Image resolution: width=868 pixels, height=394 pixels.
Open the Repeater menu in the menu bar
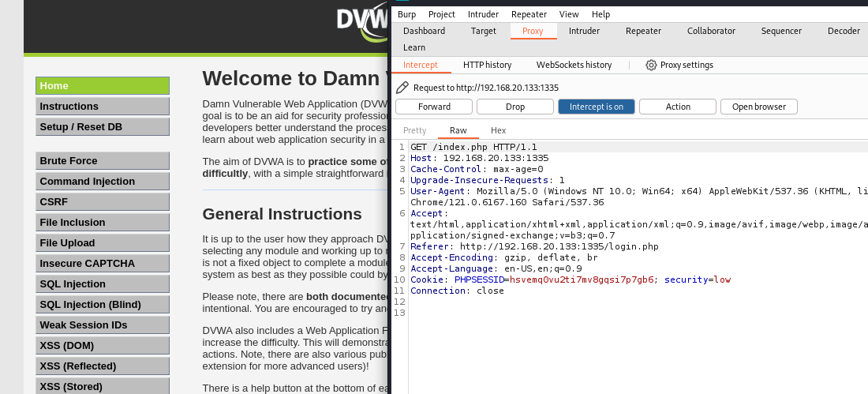pyautogui.click(x=529, y=14)
